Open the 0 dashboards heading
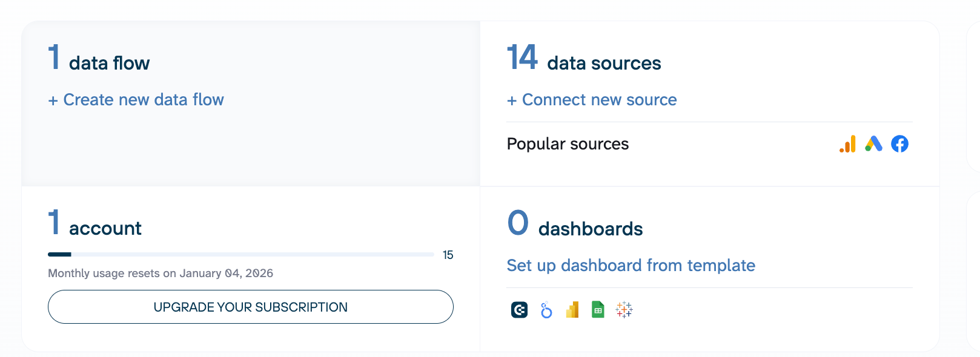 click(575, 225)
